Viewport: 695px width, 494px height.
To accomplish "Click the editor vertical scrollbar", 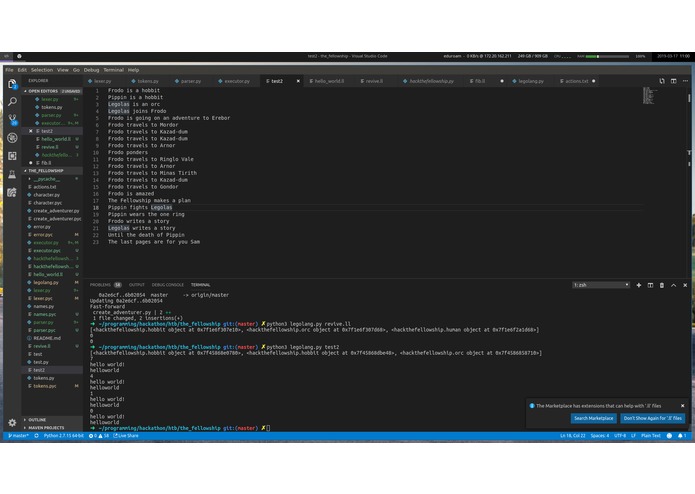I will [x=689, y=98].
